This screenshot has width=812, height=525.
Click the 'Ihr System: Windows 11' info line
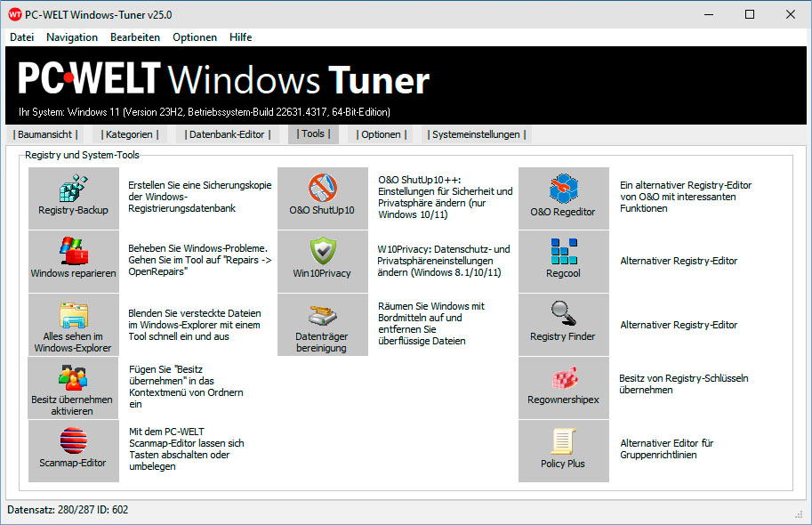[x=205, y=112]
